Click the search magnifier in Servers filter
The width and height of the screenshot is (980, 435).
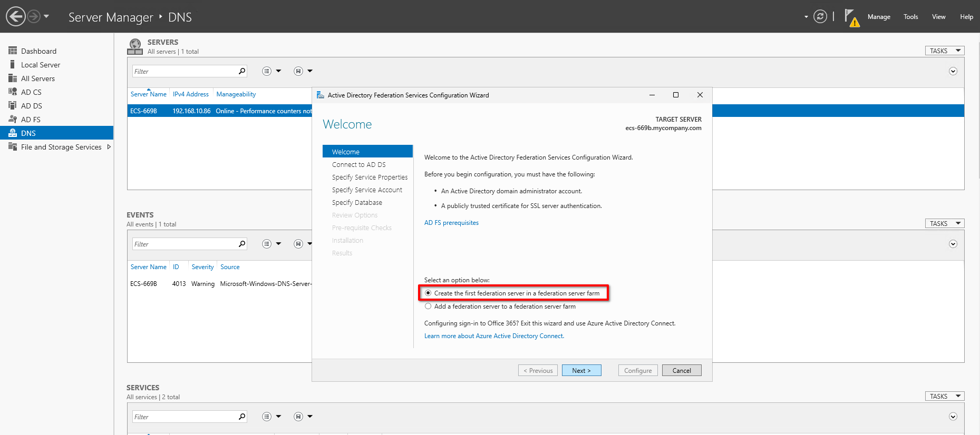242,71
